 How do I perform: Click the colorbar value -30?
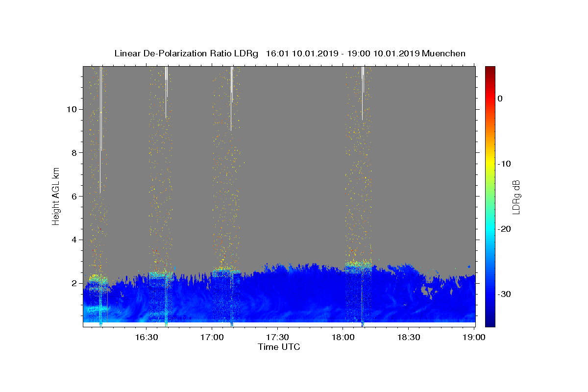click(505, 294)
